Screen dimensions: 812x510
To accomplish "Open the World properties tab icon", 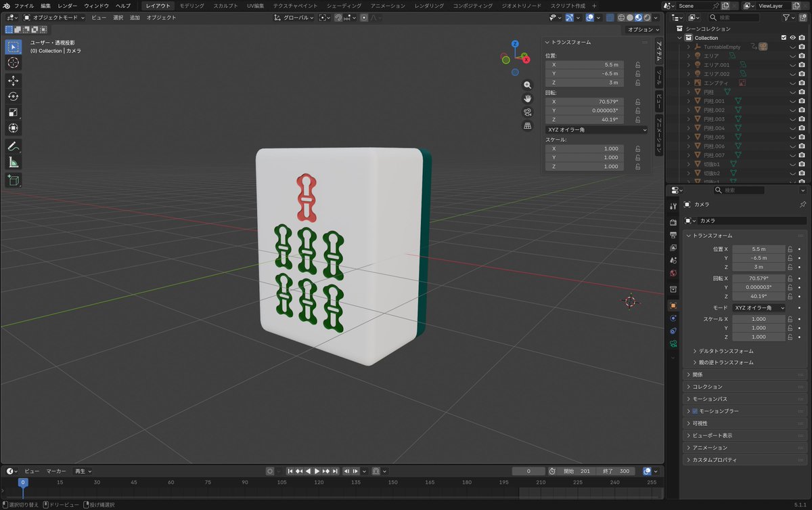I will click(x=673, y=274).
